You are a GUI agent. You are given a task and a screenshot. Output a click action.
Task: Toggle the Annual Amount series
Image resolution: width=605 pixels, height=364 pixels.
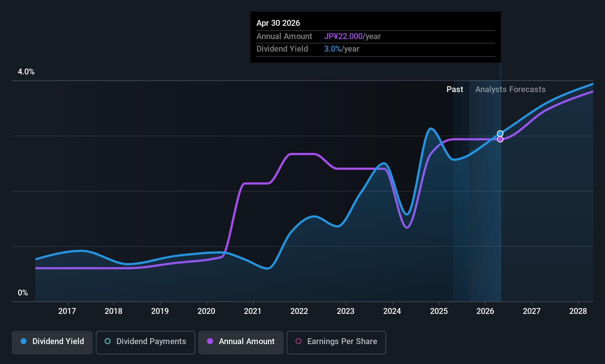click(x=241, y=342)
